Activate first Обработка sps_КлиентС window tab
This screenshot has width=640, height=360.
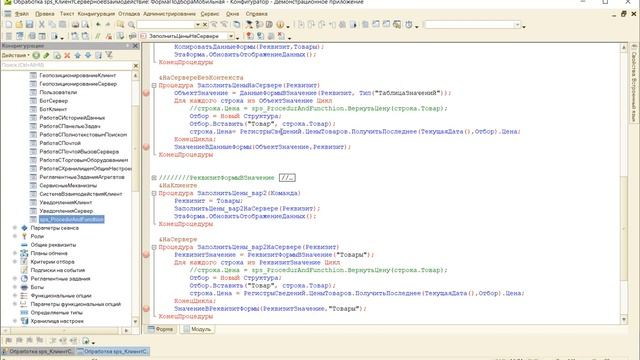coord(38,351)
